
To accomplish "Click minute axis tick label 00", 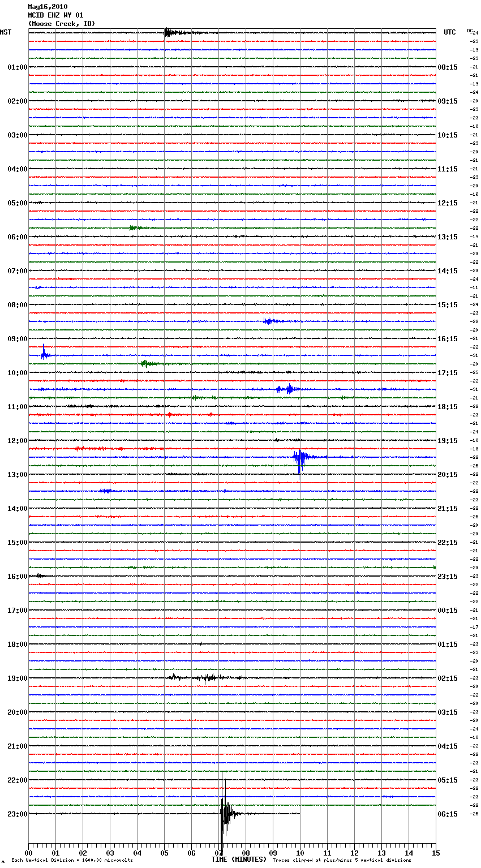I will 28,853.
